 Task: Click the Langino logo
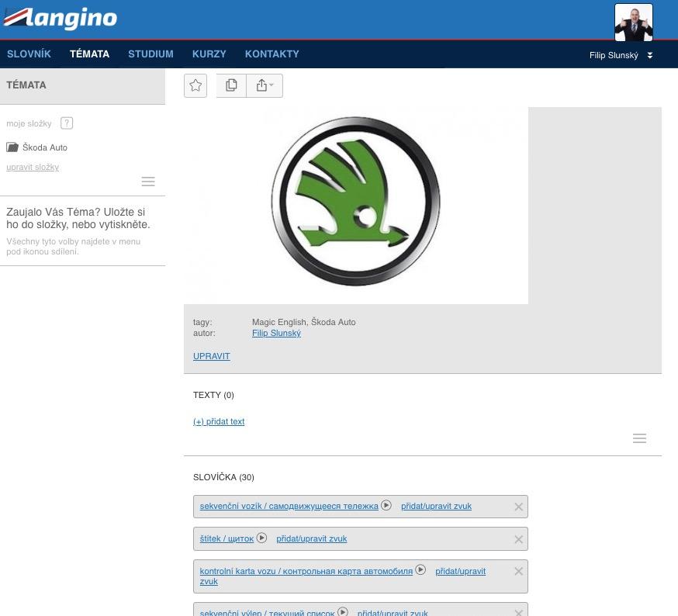tap(60, 18)
